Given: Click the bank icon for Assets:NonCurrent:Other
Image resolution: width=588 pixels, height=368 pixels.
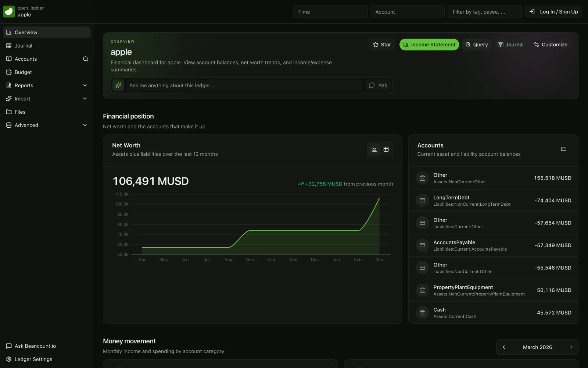Looking at the screenshot, I should coord(422,178).
